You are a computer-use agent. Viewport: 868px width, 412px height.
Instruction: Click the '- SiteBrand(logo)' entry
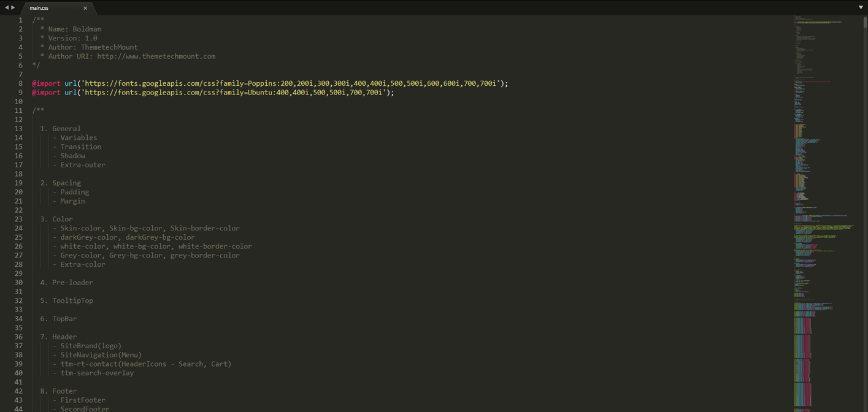(87, 346)
